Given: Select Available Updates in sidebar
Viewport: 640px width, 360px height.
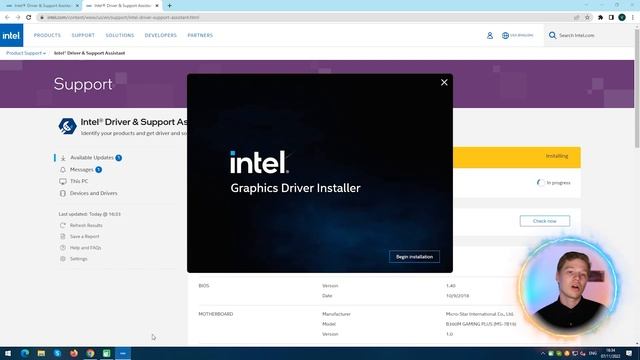Looking at the screenshot, I should click(x=92, y=158).
